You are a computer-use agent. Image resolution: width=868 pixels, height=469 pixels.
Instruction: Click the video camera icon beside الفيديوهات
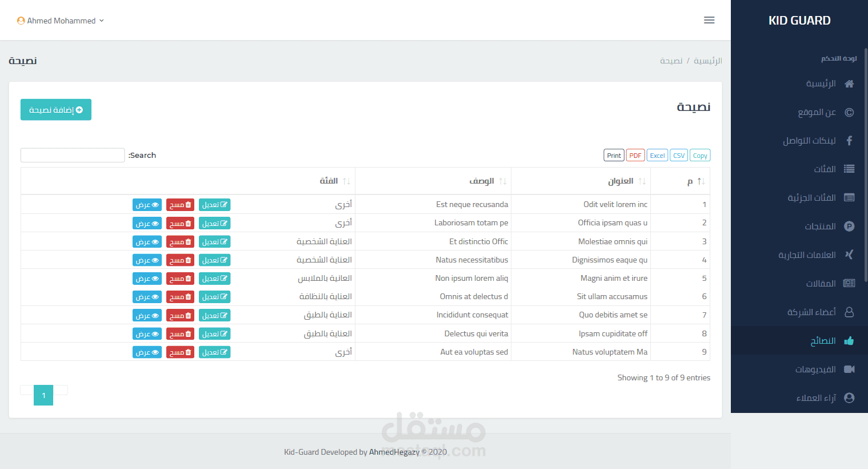pyautogui.click(x=849, y=369)
